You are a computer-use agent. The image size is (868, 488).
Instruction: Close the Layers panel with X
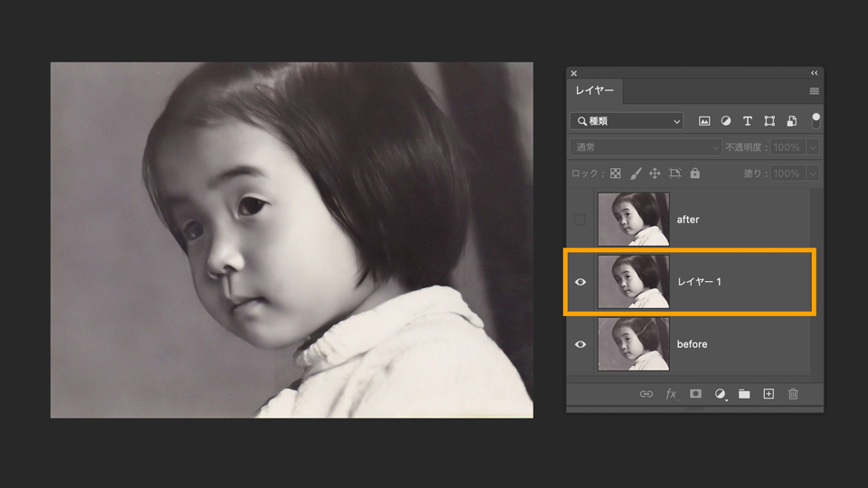pos(574,73)
